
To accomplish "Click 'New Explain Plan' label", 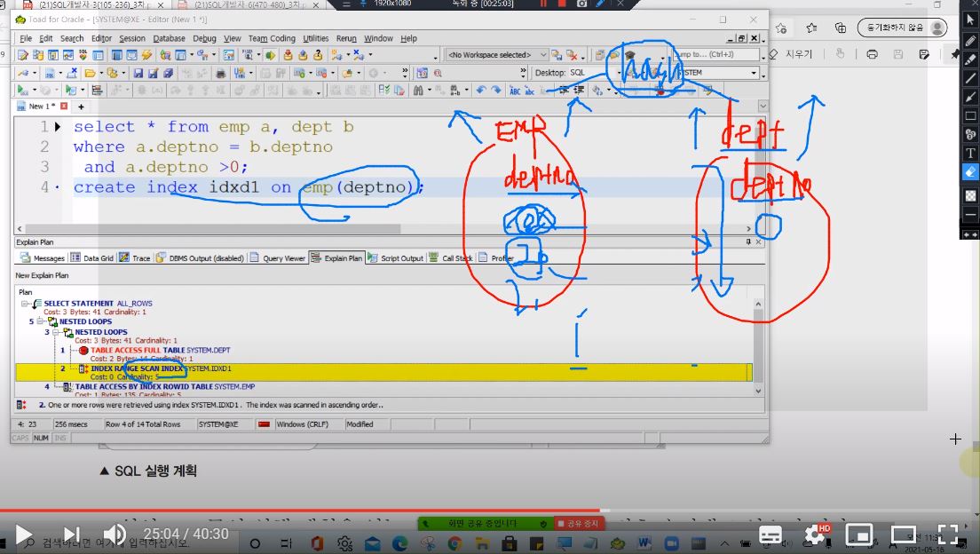I will pos(42,275).
